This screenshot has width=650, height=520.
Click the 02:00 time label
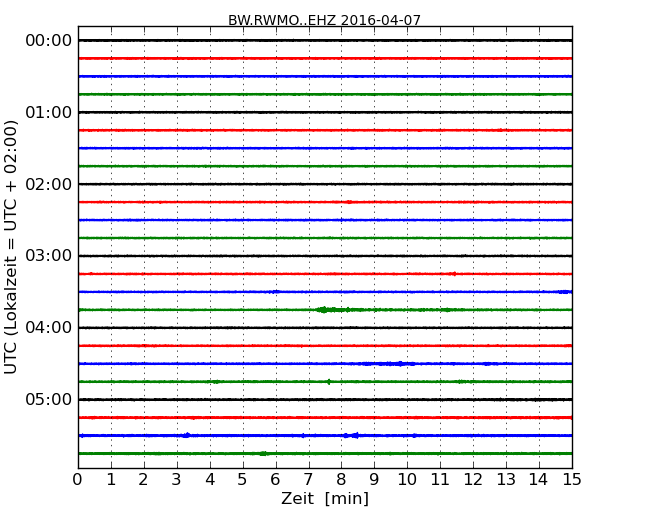point(49,184)
